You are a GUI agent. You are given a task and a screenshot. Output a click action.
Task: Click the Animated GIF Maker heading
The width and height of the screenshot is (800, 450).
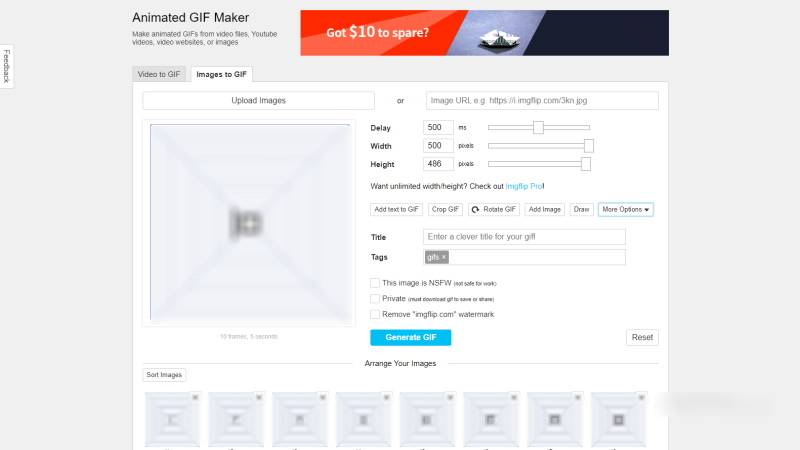click(x=191, y=18)
